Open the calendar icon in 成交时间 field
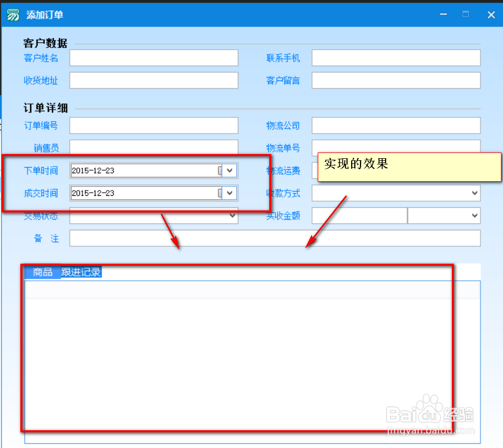 (x=220, y=193)
